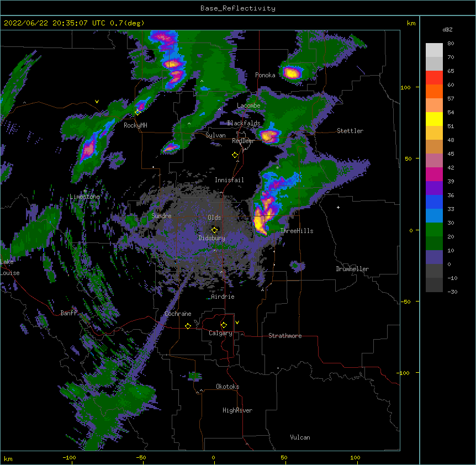Click the yellow diamond marker south of RedDeer
The height and width of the screenshot is (465, 476).
pos(235,155)
